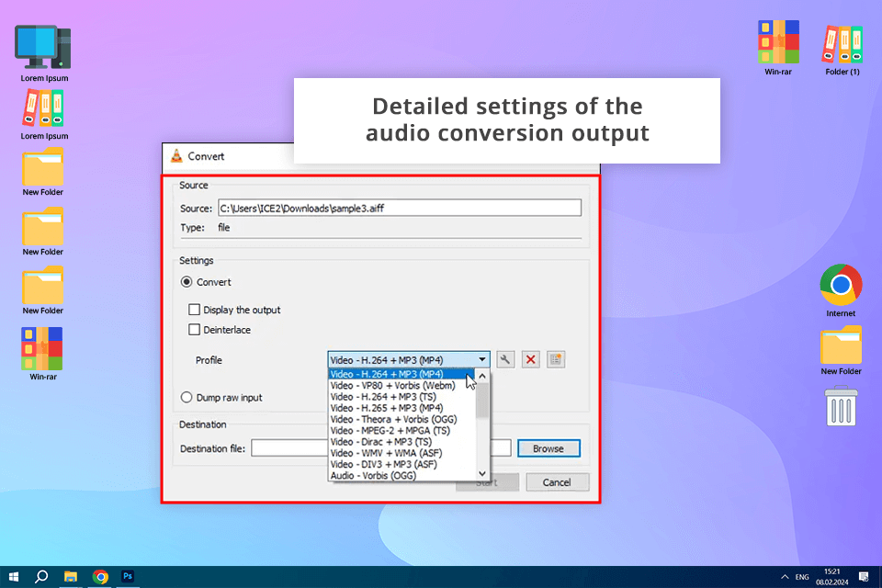Click the Source path field
Screen dimensions: 882x588
400,209
